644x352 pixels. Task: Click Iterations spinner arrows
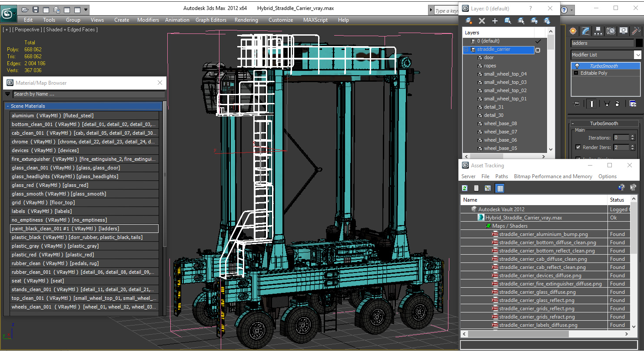tap(632, 138)
